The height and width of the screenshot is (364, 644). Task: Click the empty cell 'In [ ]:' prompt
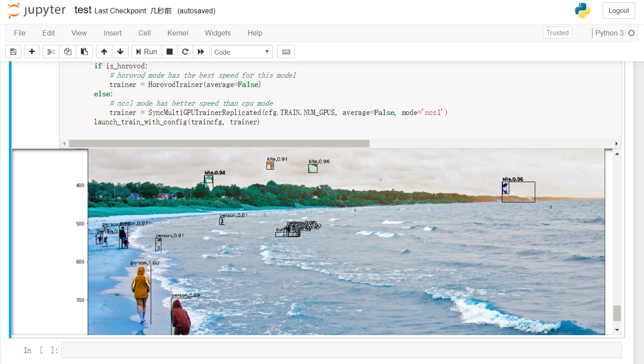coord(40,351)
